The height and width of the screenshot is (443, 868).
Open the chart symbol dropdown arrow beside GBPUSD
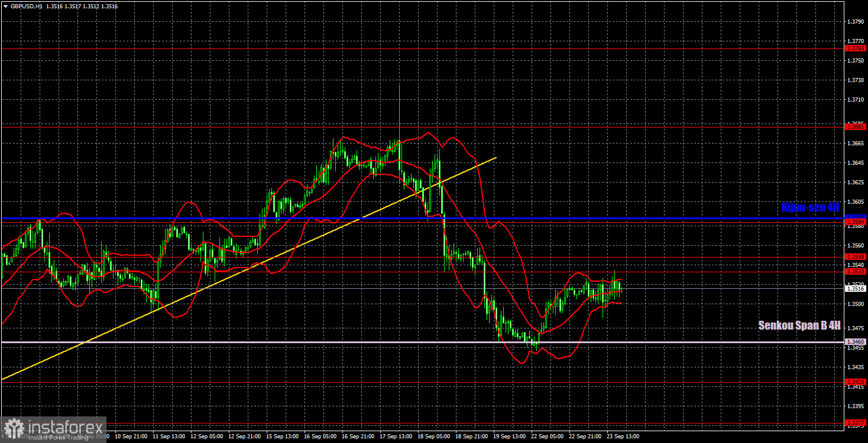click(5, 6)
